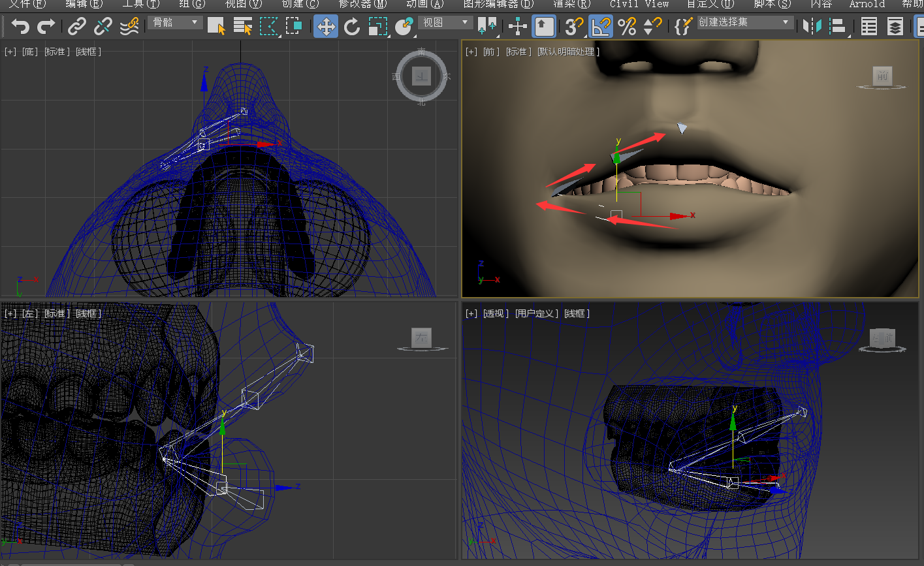Click the ViewCube in the 透视 viewport
924x566 pixels.
point(882,339)
